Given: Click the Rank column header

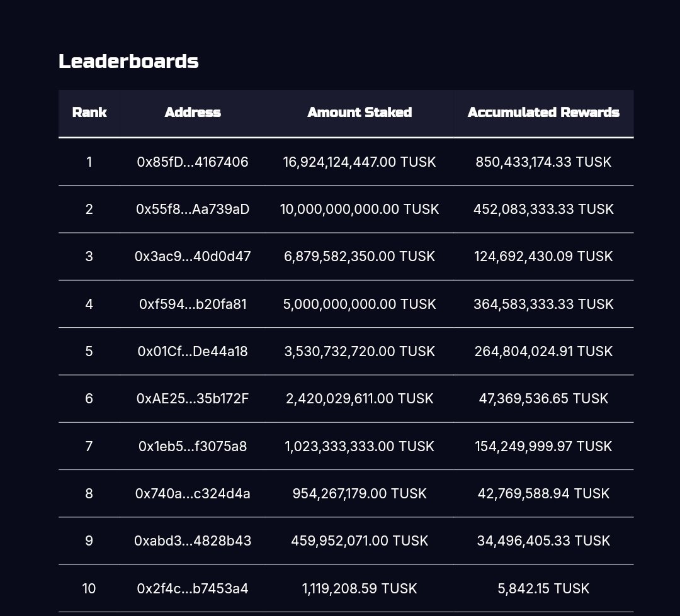Looking at the screenshot, I should click(x=89, y=112).
